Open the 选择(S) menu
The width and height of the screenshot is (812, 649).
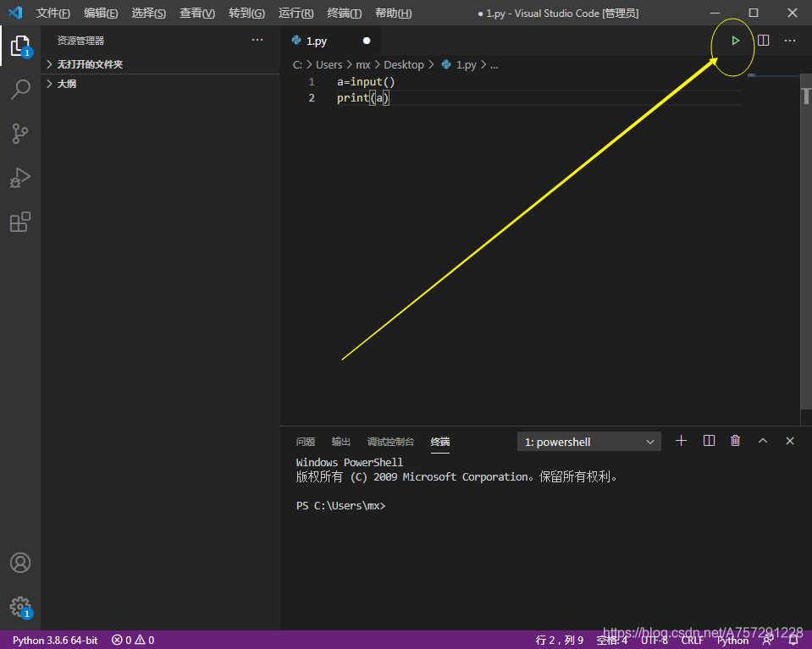(x=149, y=13)
